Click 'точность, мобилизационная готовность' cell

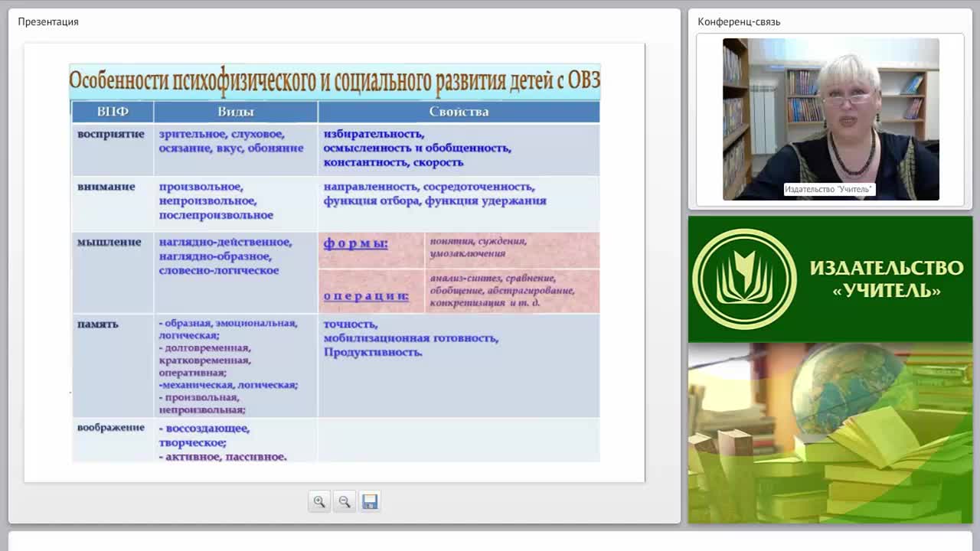point(459,365)
